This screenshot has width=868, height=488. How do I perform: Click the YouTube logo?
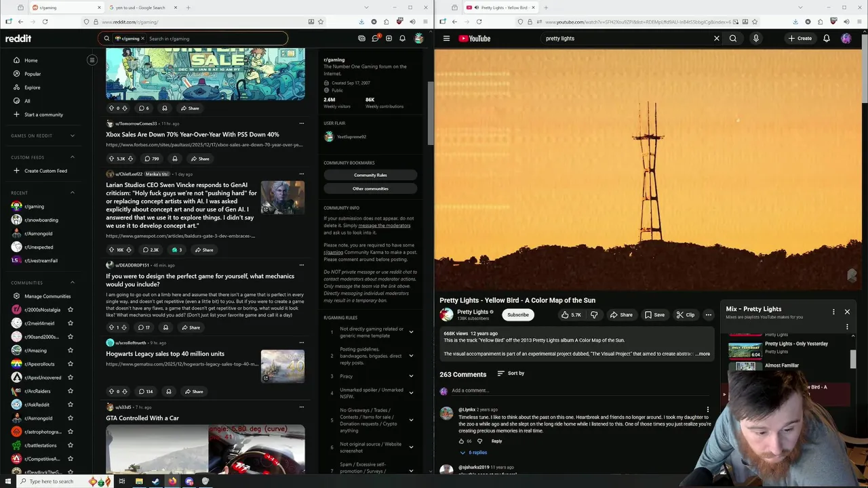pyautogui.click(x=475, y=39)
